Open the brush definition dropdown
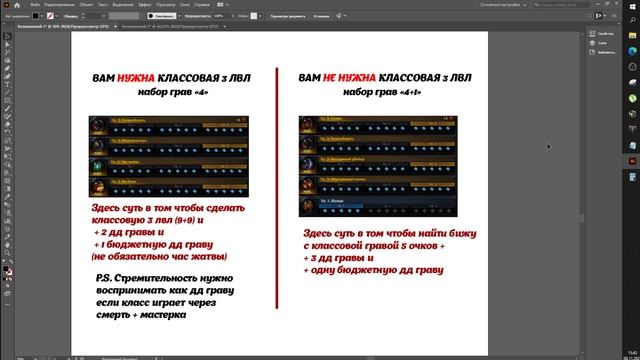 (x=180, y=16)
